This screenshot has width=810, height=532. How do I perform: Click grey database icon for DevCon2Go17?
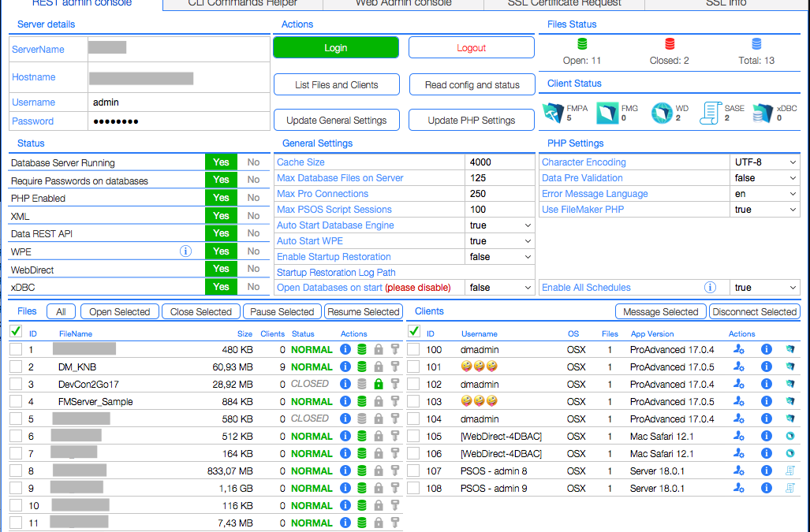point(362,384)
